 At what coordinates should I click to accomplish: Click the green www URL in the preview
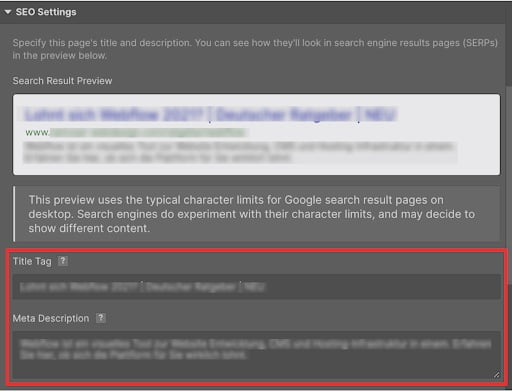(x=136, y=133)
